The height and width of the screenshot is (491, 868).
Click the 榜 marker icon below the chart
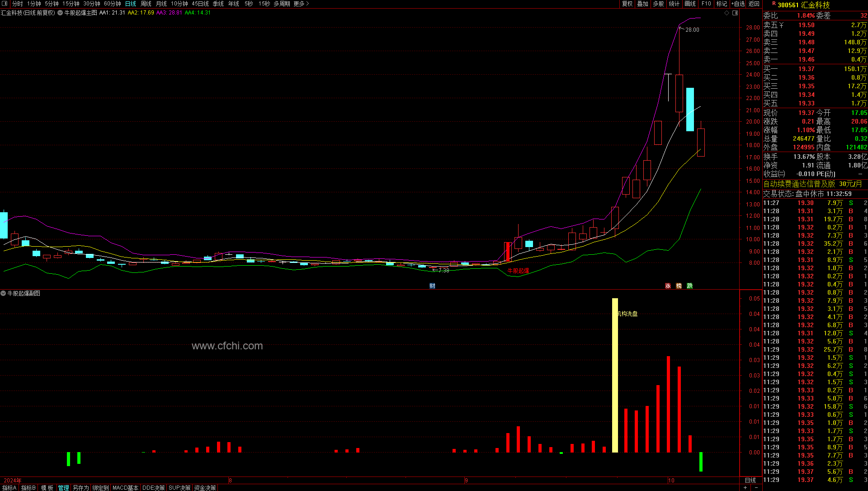(679, 286)
